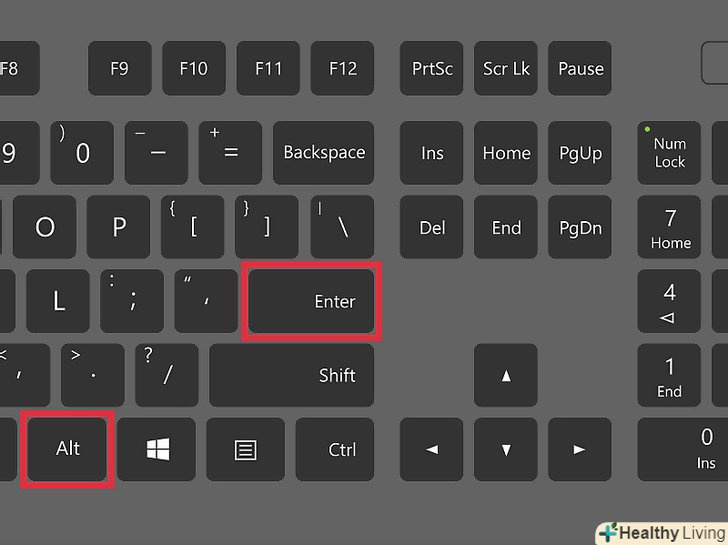Toggle the Num Lock key

[x=669, y=153]
